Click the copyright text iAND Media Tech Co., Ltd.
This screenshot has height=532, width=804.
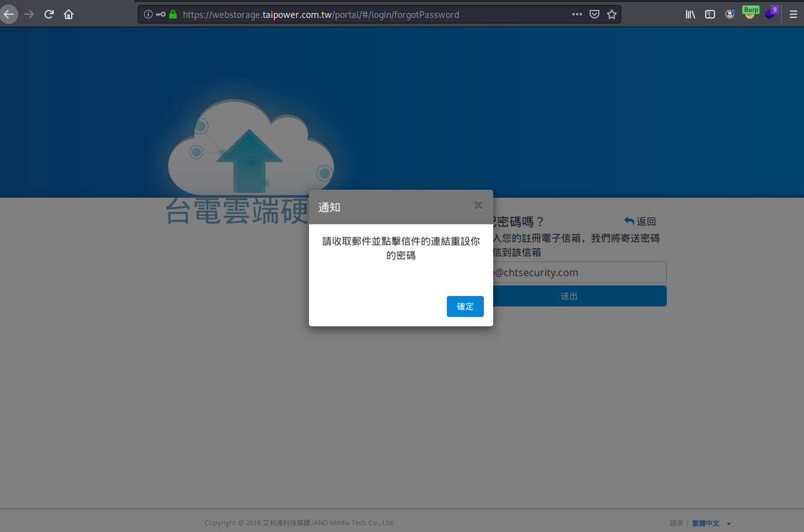353,523
